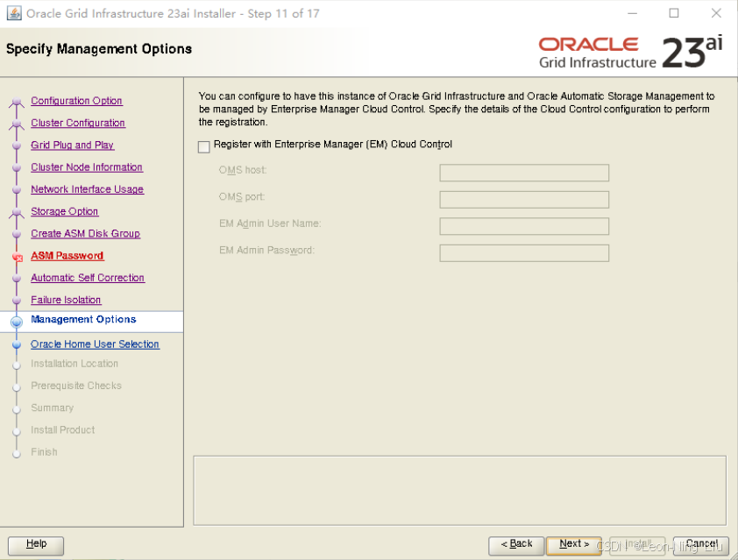Viewport: 738px width, 560px height.
Task: Click the Back button
Action: (516, 545)
